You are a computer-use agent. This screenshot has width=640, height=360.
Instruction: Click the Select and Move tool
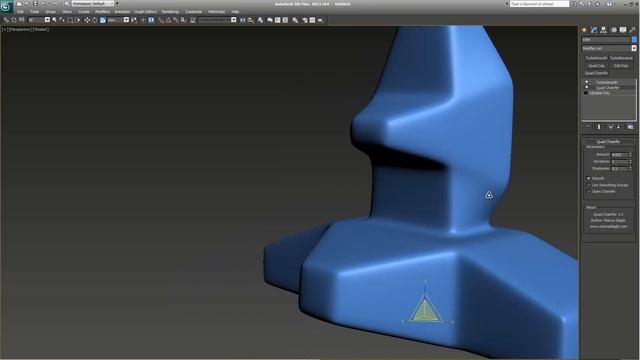coord(87,20)
